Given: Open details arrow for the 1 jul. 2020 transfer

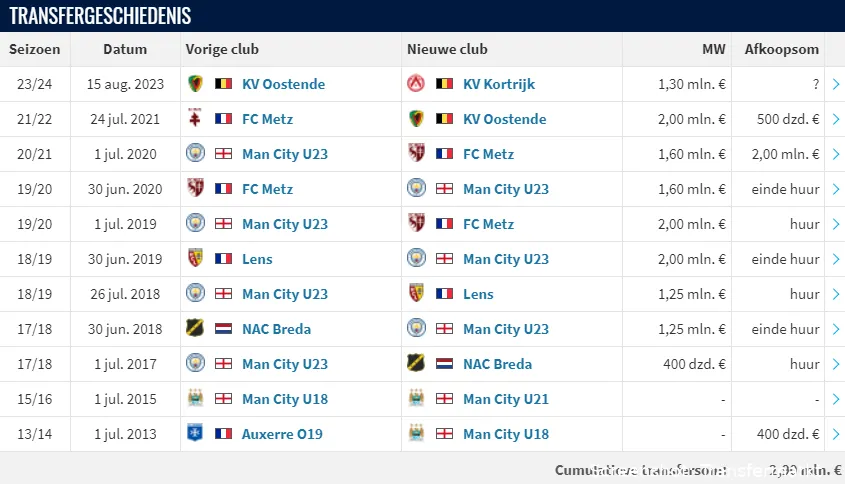Looking at the screenshot, I should [835, 154].
